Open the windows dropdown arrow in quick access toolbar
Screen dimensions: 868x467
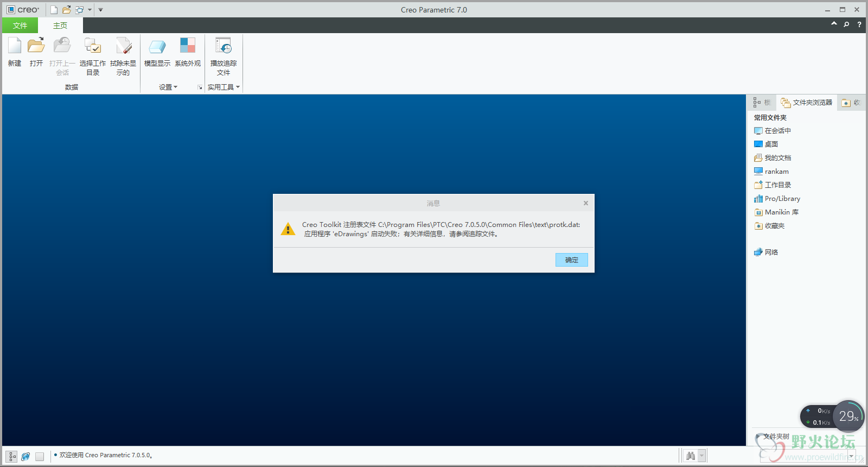90,10
